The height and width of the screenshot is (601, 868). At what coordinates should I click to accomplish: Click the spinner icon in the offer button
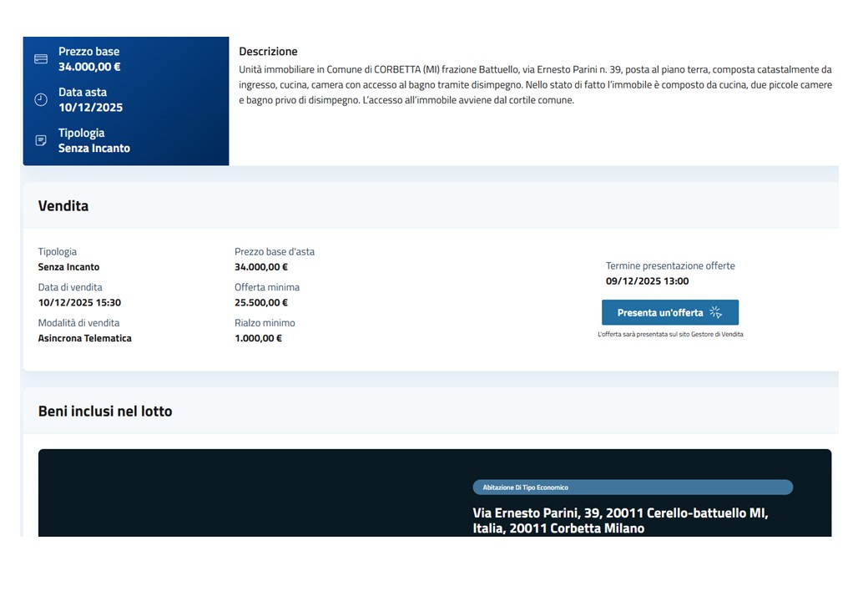(x=715, y=313)
